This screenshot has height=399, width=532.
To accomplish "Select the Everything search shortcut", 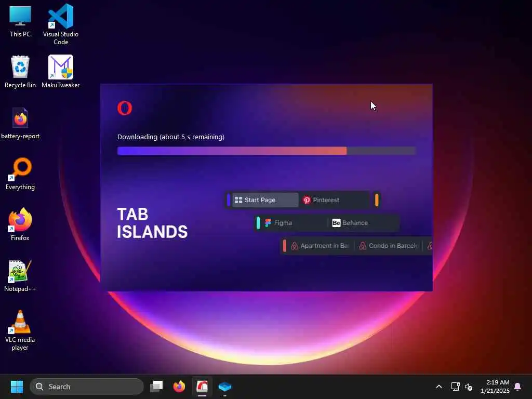I will (20, 174).
